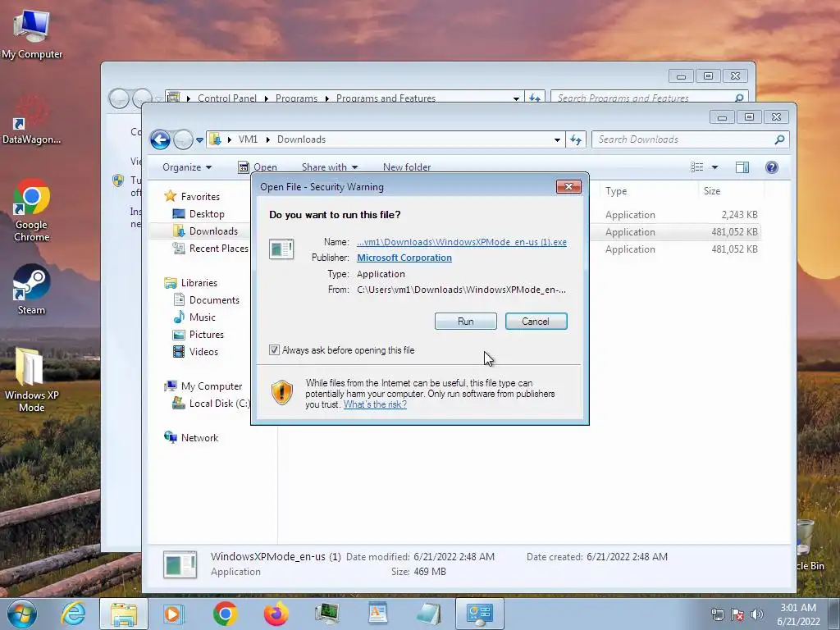The height and width of the screenshot is (630, 840).
Task: Select the 2,243 KB application row
Action: 678,215
